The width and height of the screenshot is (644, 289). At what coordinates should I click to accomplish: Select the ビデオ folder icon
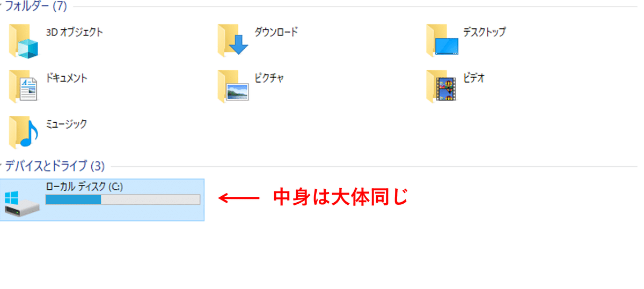[442, 86]
